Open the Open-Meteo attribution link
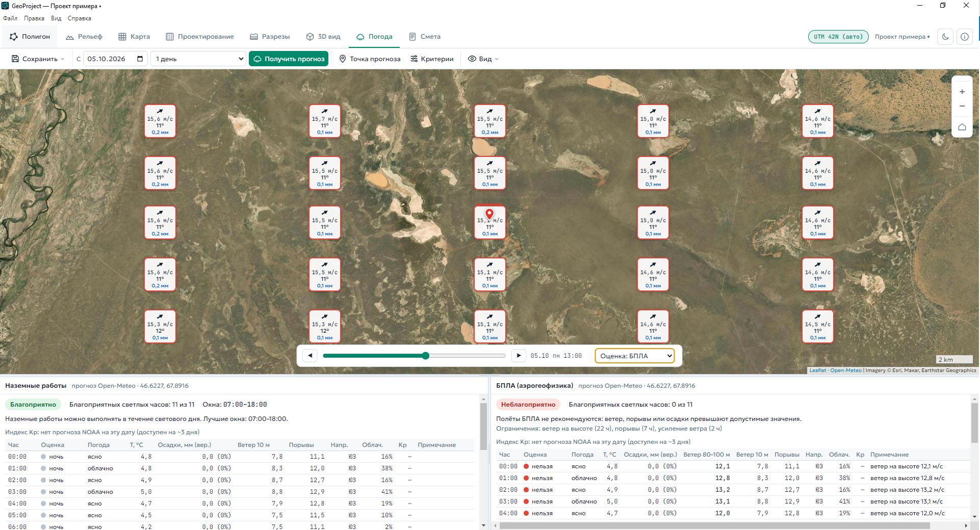 pyautogui.click(x=846, y=370)
